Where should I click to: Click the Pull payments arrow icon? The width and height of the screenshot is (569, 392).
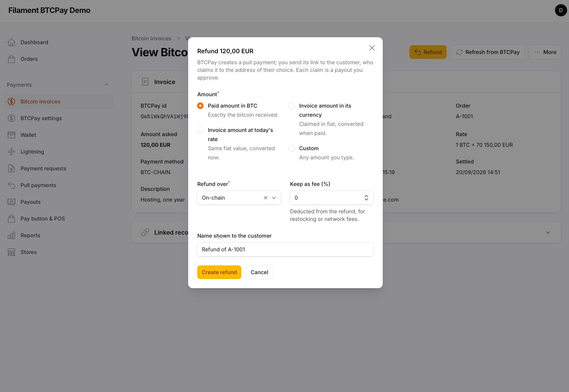pyautogui.click(x=11, y=185)
